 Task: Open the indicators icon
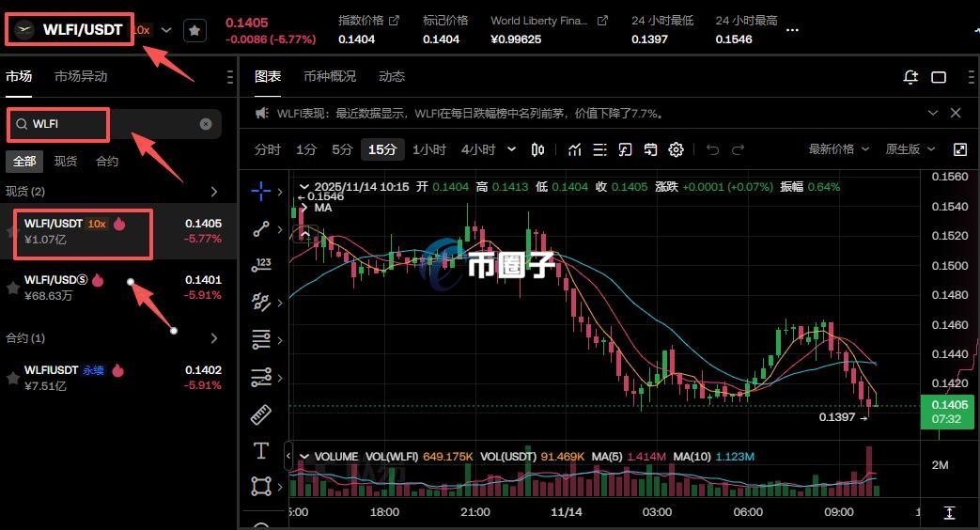point(575,150)
